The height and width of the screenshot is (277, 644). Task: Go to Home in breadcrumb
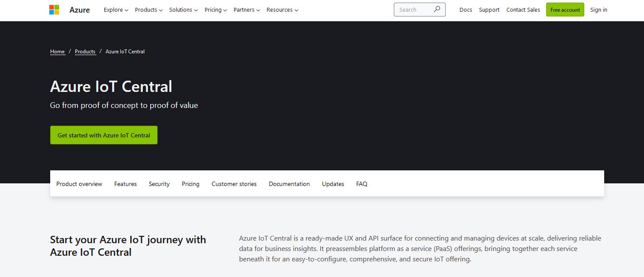coord(58,52)
